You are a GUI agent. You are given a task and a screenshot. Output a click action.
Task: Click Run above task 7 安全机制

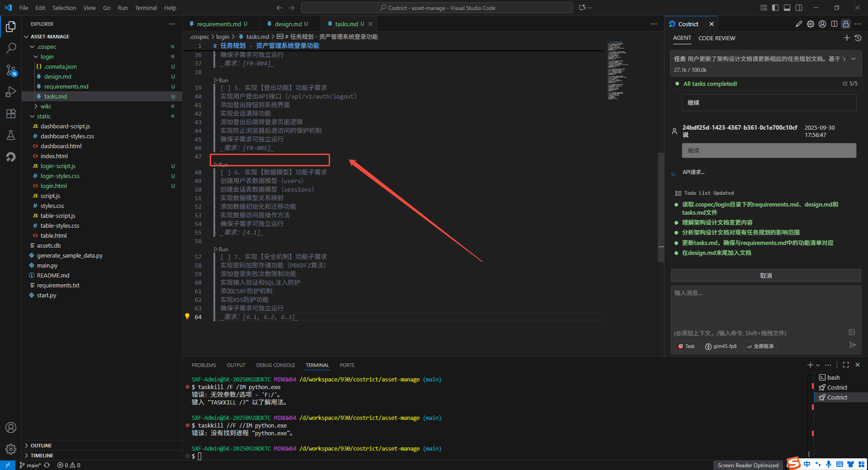223,249
